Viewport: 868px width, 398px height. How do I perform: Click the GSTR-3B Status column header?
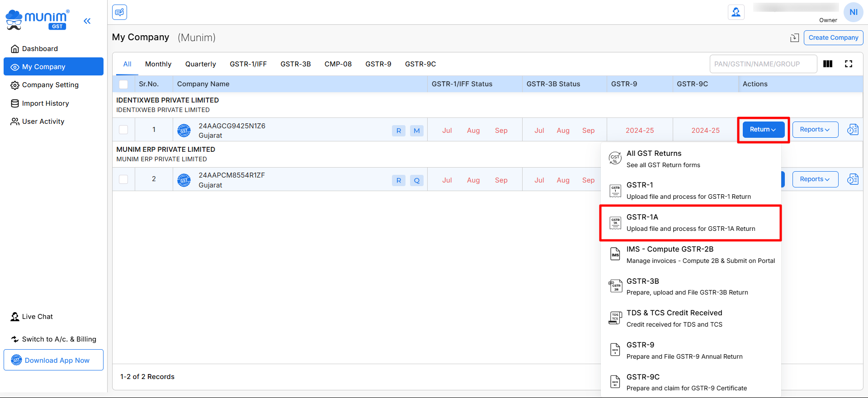pyautogui.click(x=564, y=84)
